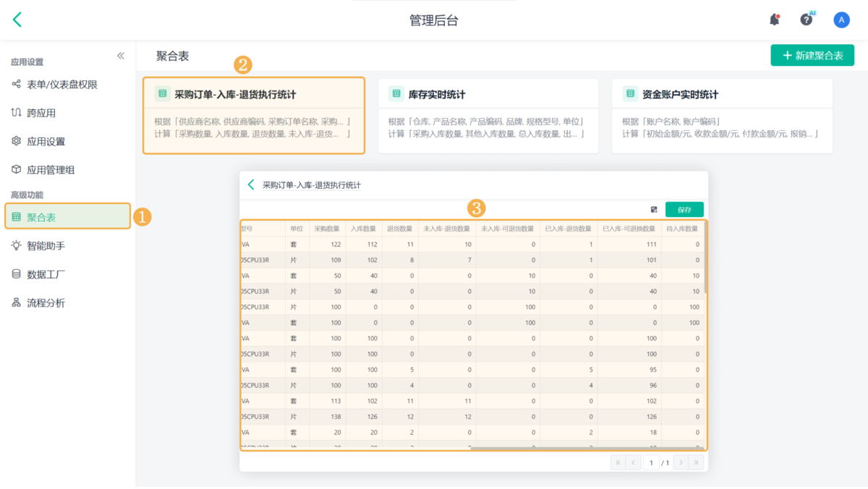Click the table icon on 资金账户实时统计 card
Image resolution: width=868 pixels, height=489 pixels.
(x=631, y=94)
